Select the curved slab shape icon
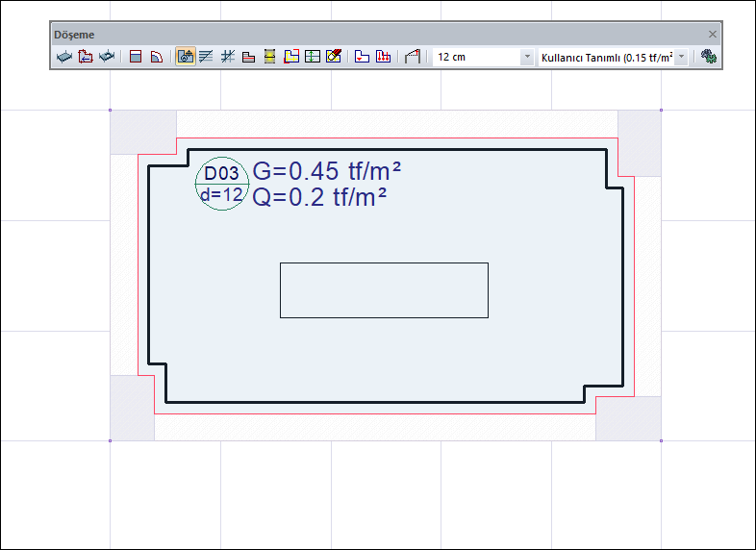Image resolution: width=756 pixels, height=550 pixels. pos(156,57)
